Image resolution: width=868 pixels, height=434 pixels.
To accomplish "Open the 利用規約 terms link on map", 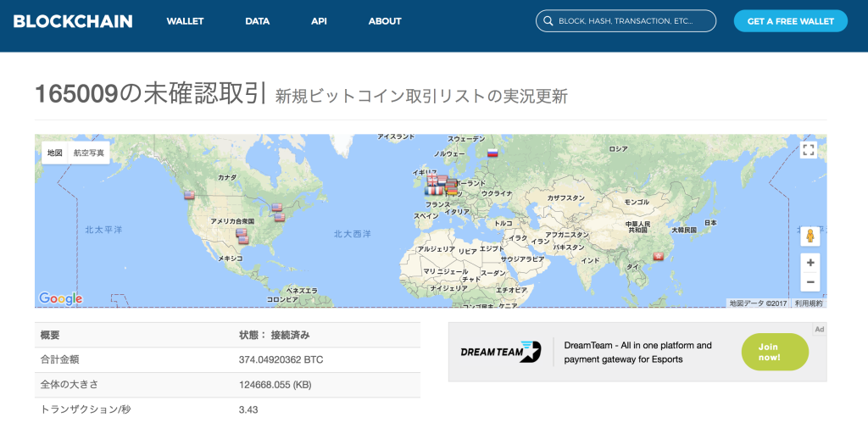I will (x=808, y=303).
